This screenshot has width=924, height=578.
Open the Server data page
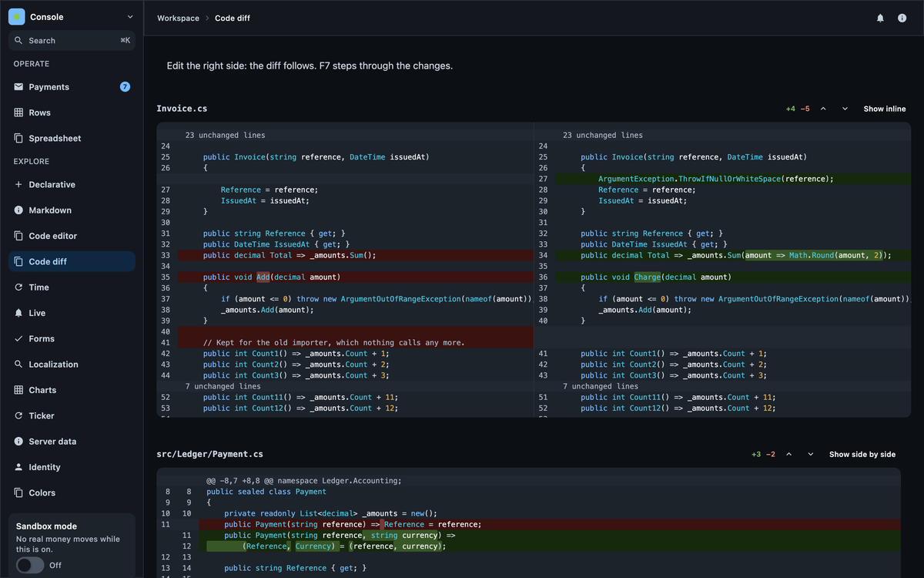[72, 442]
